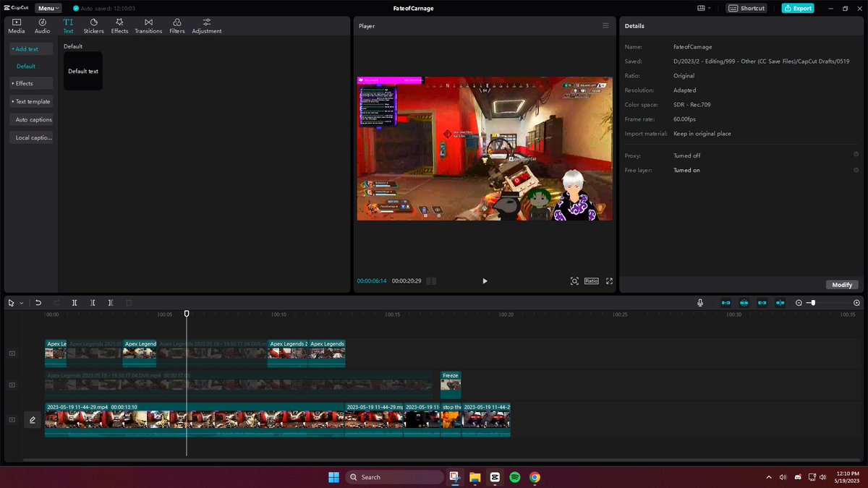Open Google Chrome from taskbar

(535, 477)
